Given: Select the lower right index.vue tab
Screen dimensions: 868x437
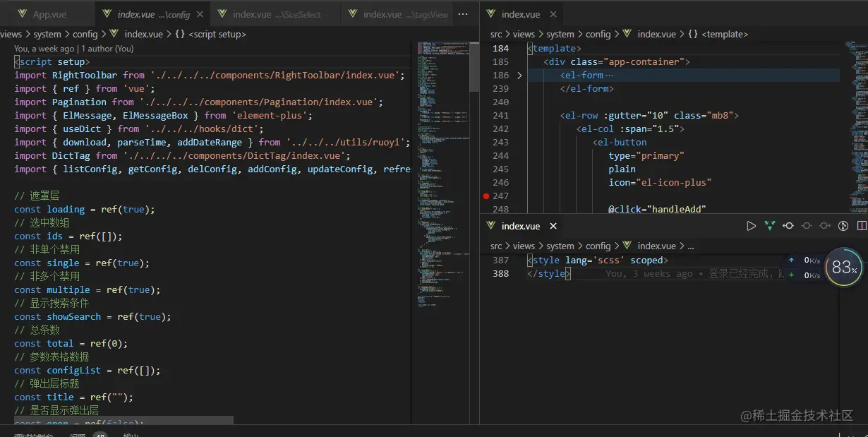Looking at the screenshot, I should click(x=521, y=226).
